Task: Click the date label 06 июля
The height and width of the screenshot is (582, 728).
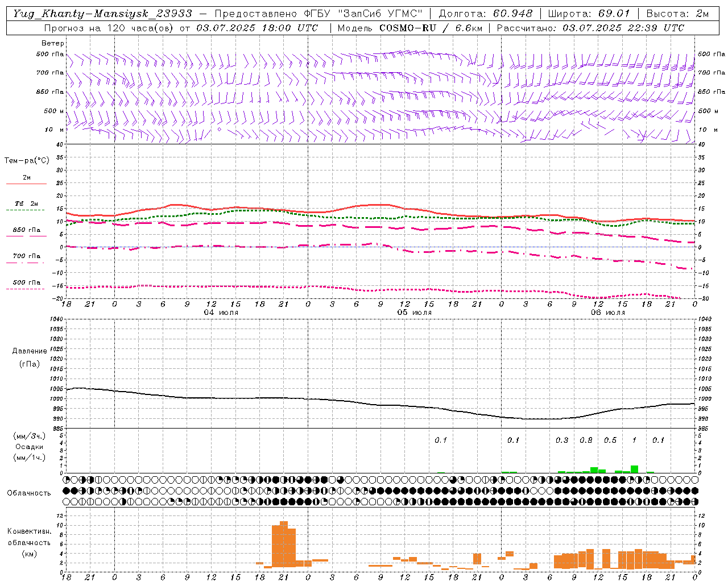Action: [608, 313]
